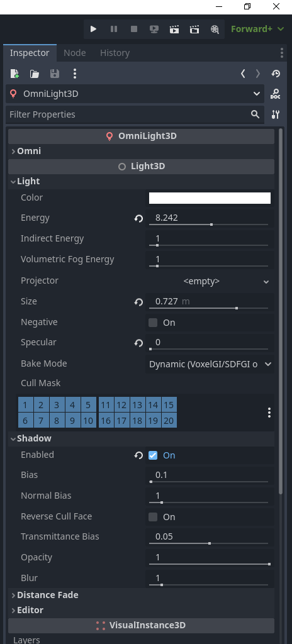Viewport: 292px width, 644px height.
Task: Toggle cull mask layer 13
Action: click(x=137, y=405)
